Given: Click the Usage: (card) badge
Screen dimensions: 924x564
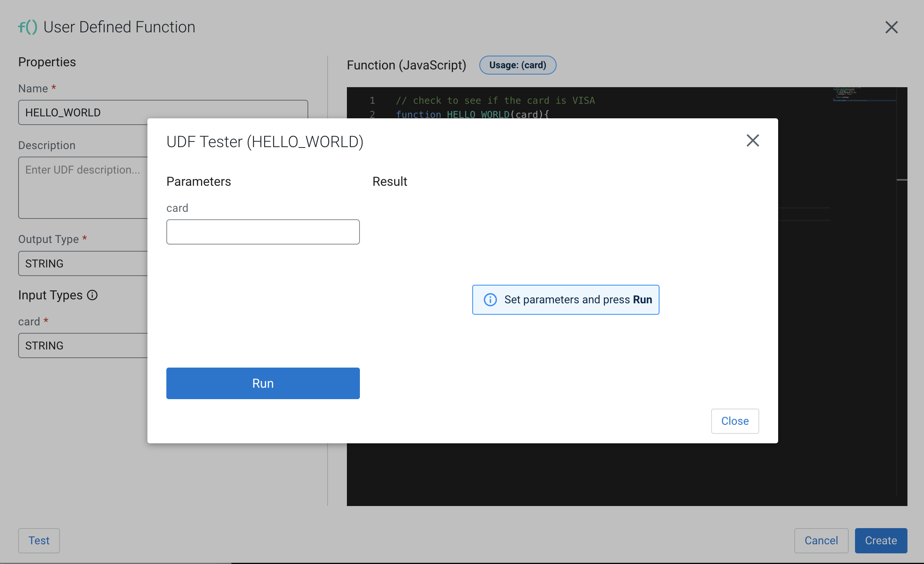Looking at the screenshot, I should [x=518, y=65].
